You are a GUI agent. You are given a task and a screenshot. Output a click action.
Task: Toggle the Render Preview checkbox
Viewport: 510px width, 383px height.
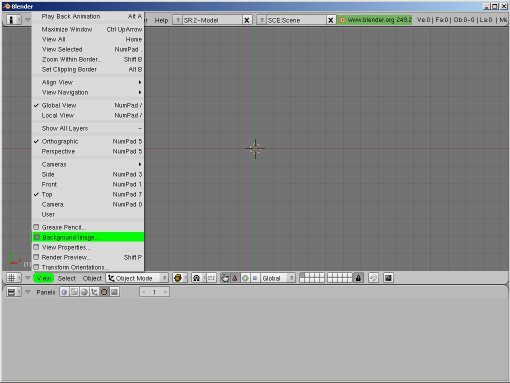[36, 257]
